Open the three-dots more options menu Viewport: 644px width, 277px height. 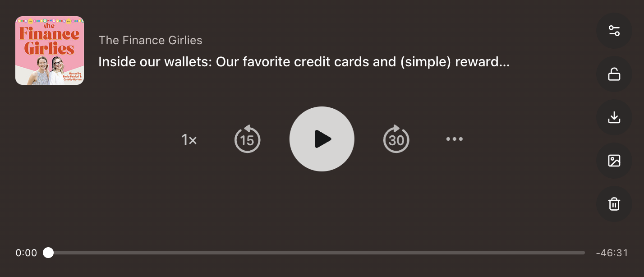click(x=454, y=139)
